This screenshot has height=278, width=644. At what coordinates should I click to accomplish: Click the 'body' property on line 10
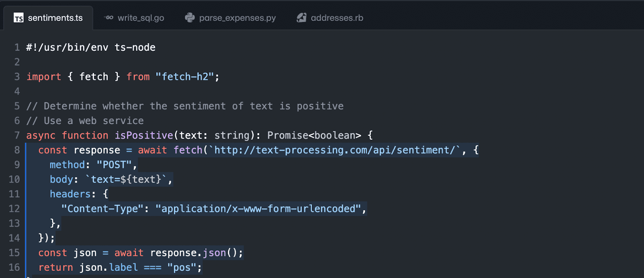pos(62,179)
